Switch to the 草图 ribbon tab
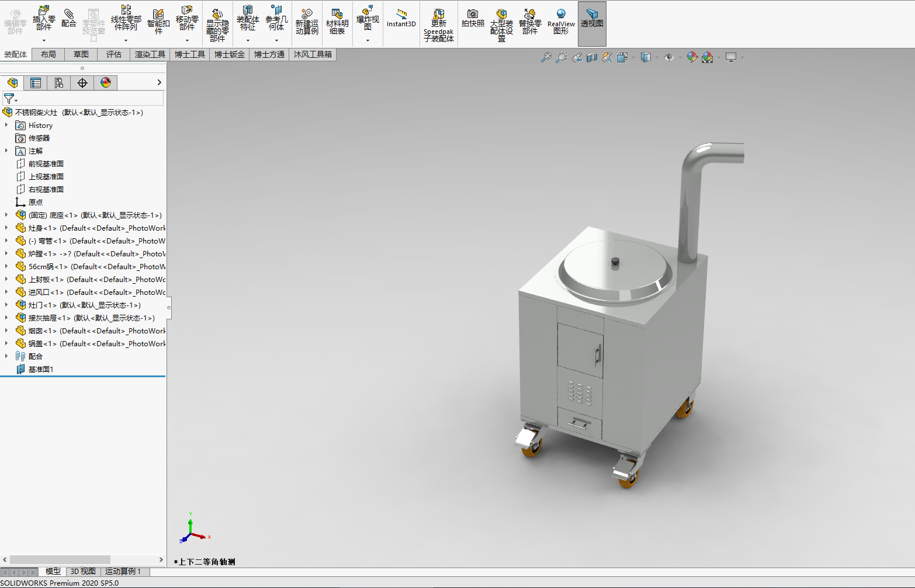Screen dimensions: 915x588 click(81, 54)
